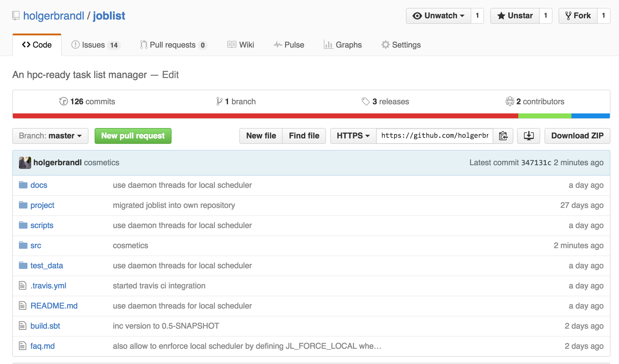Open 'migrated joblist into own repository' commit
This screenshot has width=619, height=364.
pos(174,205)
